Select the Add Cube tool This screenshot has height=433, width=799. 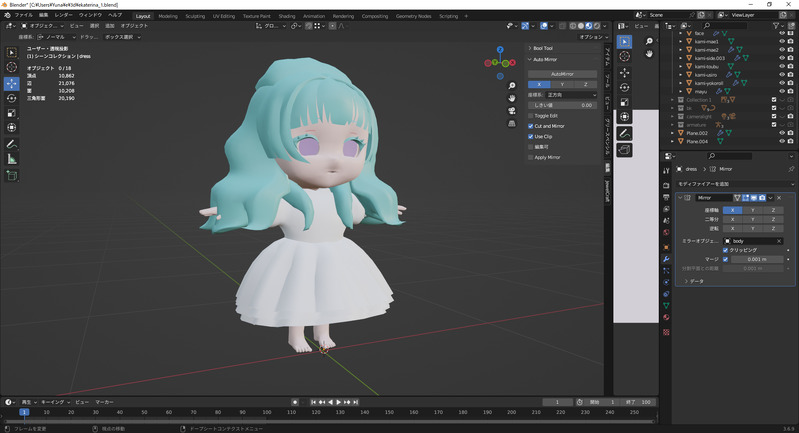coord(11,176)
